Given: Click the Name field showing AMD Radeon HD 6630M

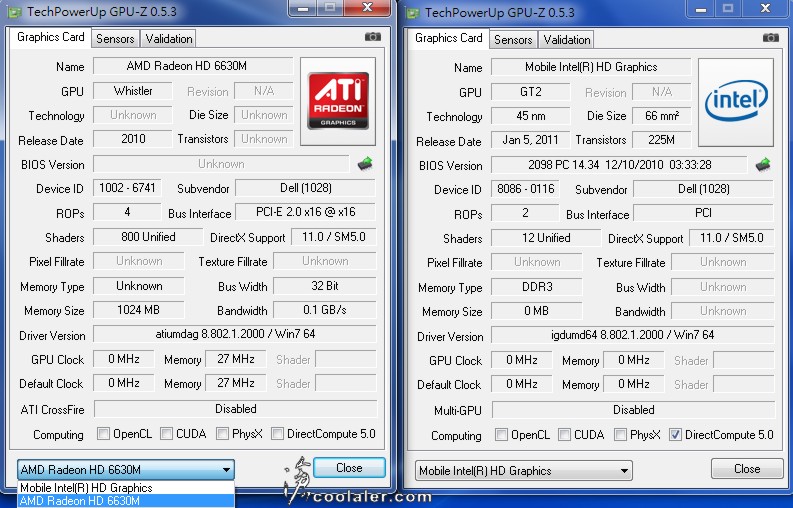Looking at the screenshot, I should [193, 66].
